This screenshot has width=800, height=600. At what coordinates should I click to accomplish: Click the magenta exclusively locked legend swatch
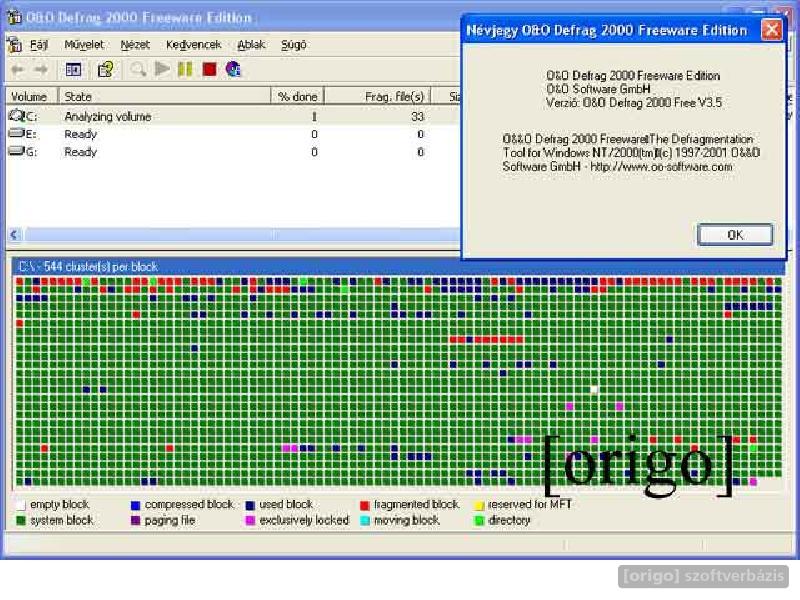point(250,521)
